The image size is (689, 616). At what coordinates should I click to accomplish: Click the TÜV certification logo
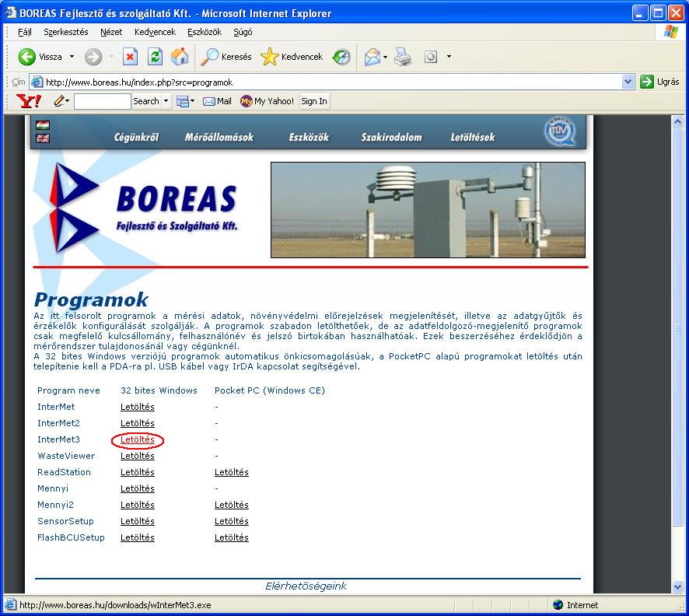coord(560,131)
